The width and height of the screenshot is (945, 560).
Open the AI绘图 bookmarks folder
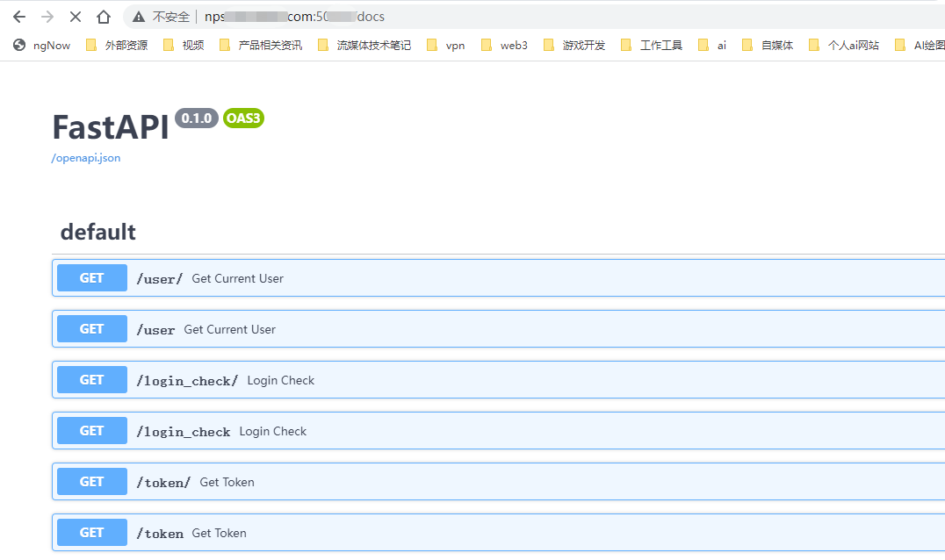click(x=928, y=44)
